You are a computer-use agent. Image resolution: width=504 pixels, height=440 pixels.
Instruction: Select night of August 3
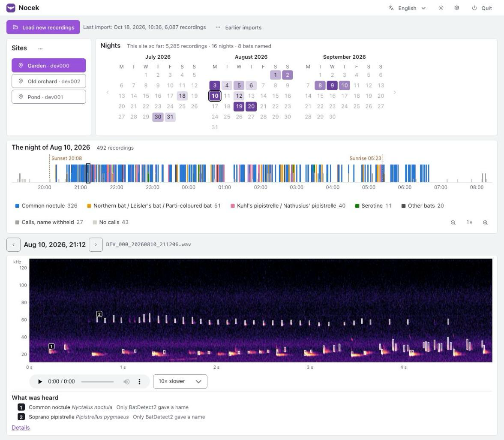point(215,85)
